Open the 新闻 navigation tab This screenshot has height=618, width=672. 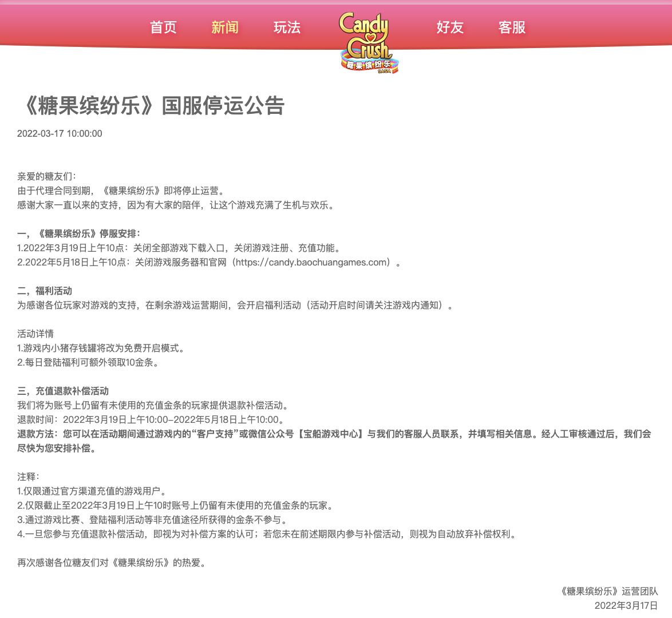[225, 27]
